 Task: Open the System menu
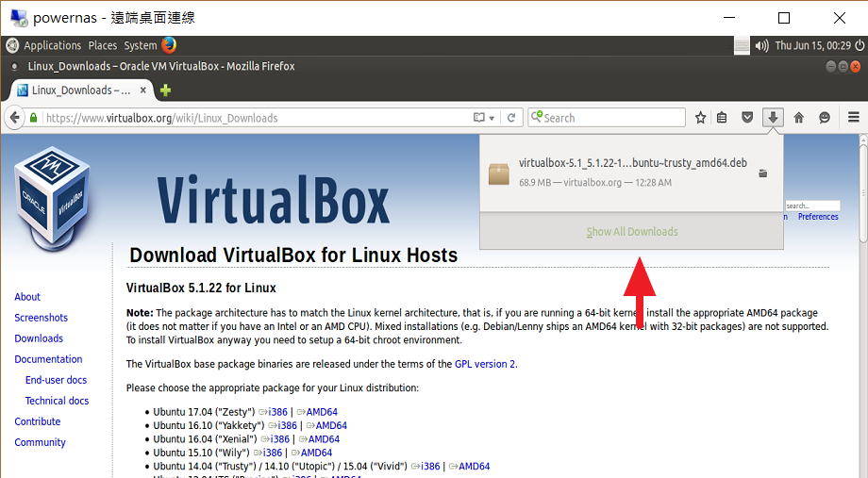click(140, 45)
